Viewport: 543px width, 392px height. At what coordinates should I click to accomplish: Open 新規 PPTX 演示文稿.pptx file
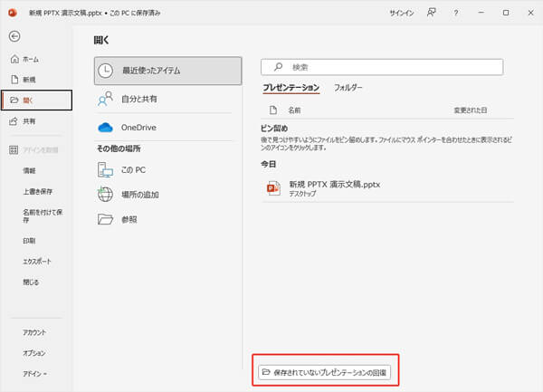coord(387,188)
